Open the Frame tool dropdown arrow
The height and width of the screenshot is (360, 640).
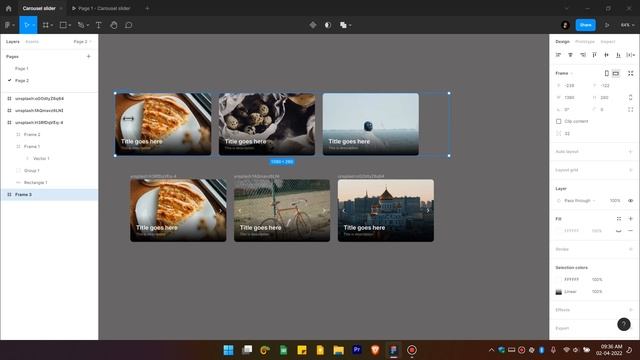[x=52, y=25]
